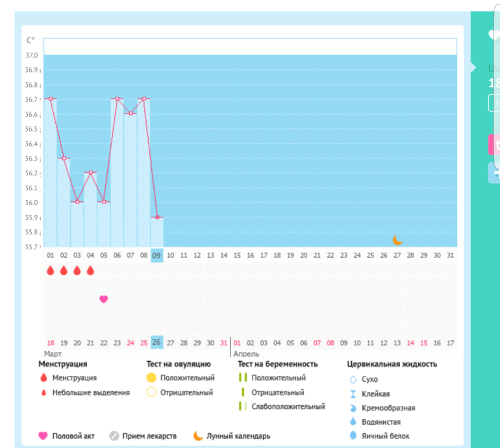The width and height of the screenshot is (500, 448).
Task: Click the yellow positive ovulation test legend icon
Action: coord(151,378)
